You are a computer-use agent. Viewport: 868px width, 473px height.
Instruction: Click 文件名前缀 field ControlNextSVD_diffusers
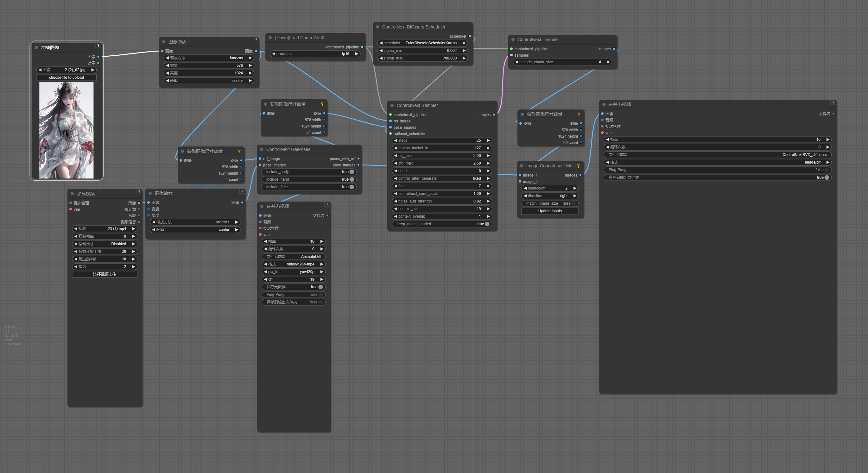[717, 155]
